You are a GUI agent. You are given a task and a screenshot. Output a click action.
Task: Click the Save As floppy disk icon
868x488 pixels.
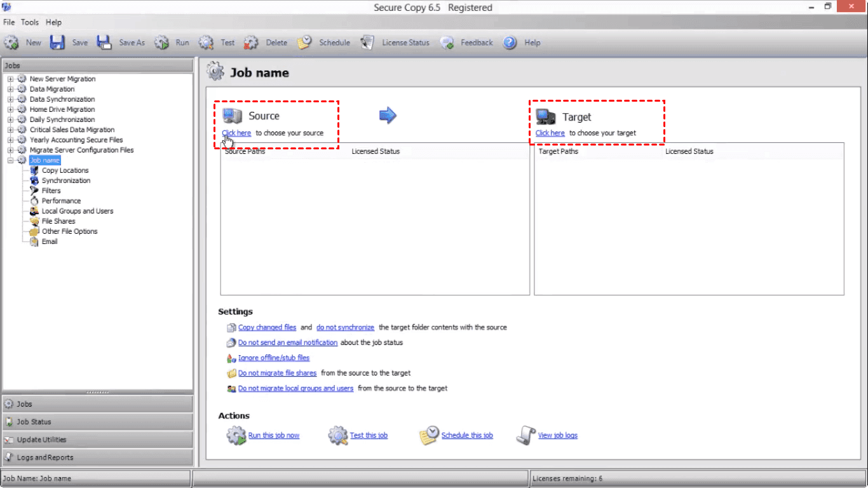[104, 43]
